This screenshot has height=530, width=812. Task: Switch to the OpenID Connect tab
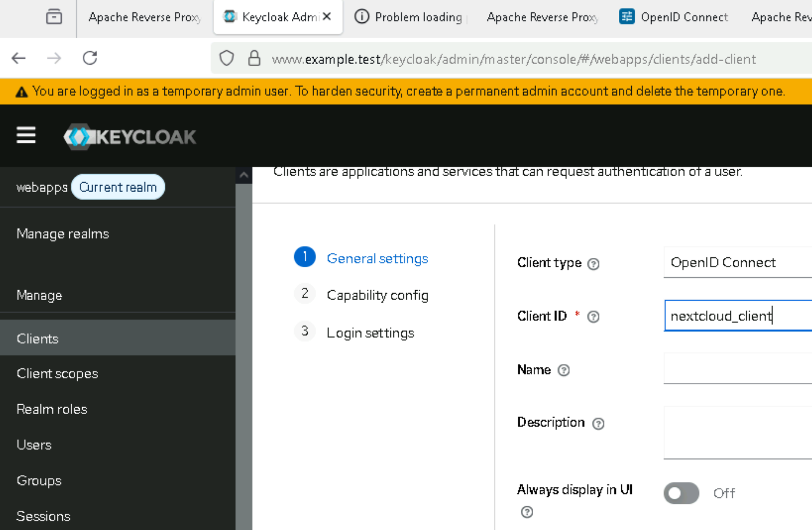[674, 17]
